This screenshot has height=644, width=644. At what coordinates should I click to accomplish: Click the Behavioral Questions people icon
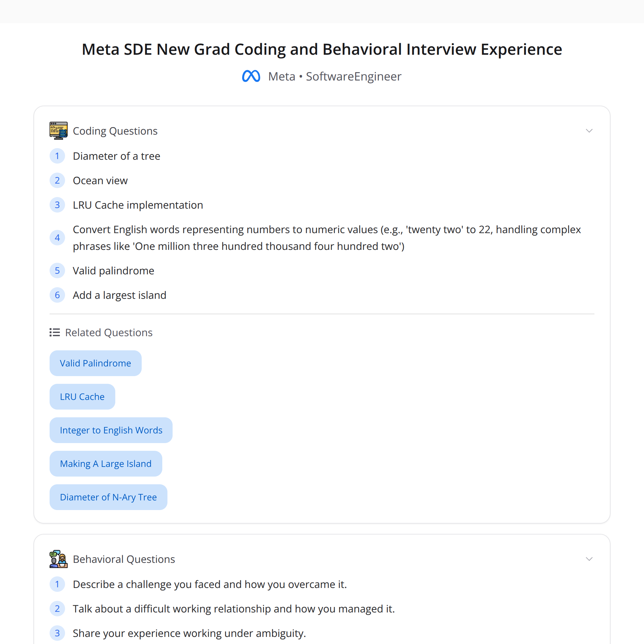(x=58, y=559)
